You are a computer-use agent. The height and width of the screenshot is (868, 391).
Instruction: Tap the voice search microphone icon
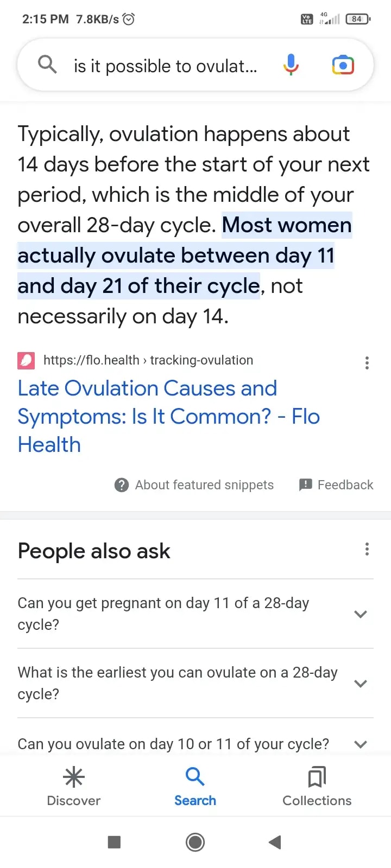[291, 65]
